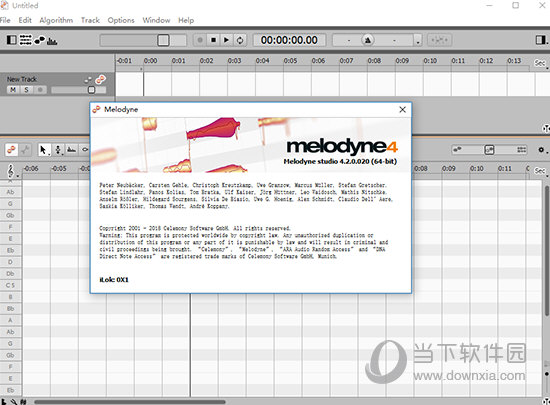Select the formant tool

coord(71,150)
